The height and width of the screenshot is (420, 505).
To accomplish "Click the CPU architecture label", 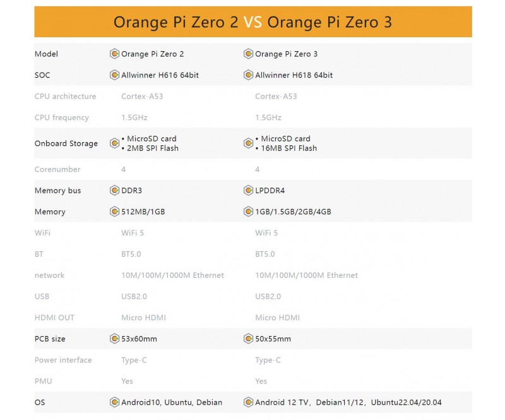I will coord(66,97).
